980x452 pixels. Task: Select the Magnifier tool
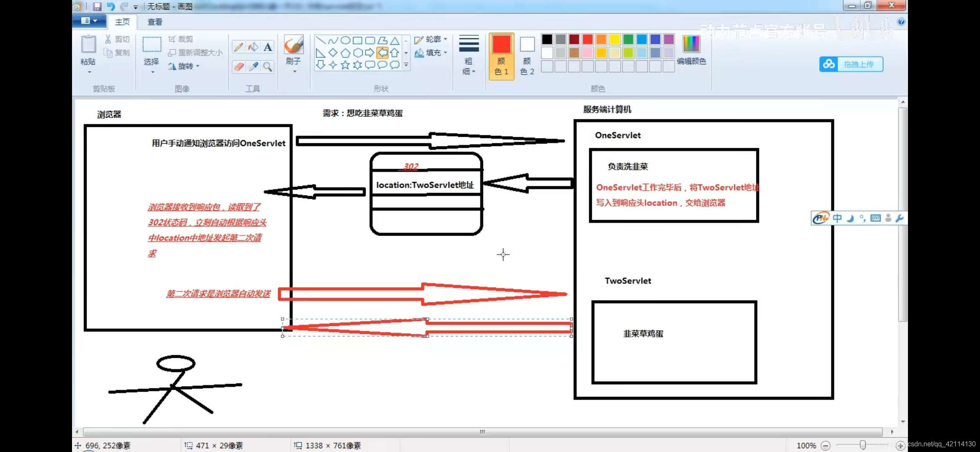pos(268,67)
